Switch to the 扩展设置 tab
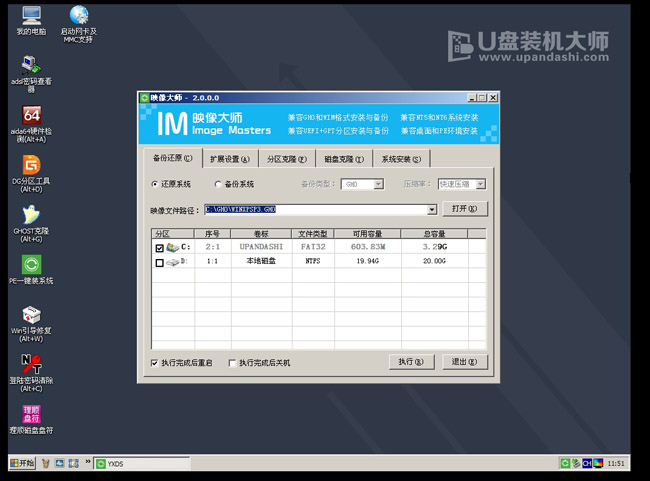The height and width of the screenshot is (481, 650). [230, 159]
